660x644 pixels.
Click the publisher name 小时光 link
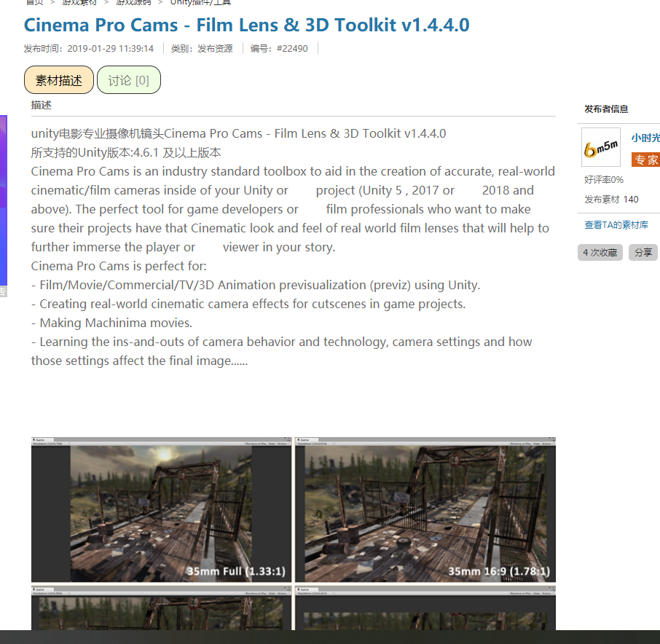coord(645,138)
